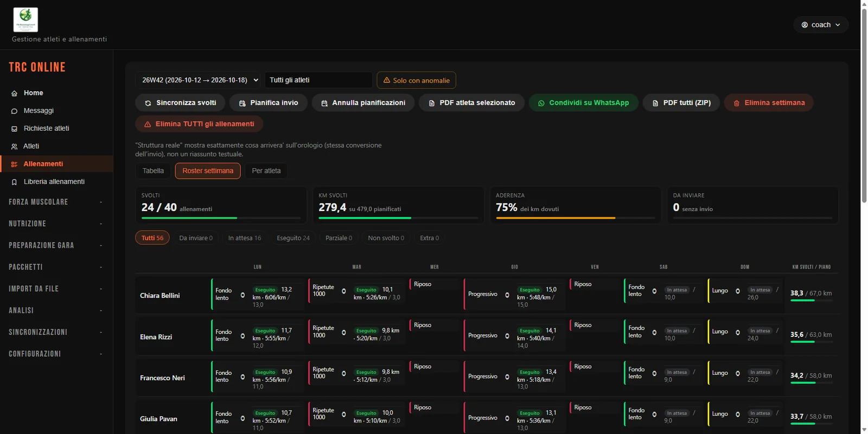Image resolution: width=868 pixels, height=434 pixels.
Task: Click watch icon on Elena Rizzi's Progressivo
Action: pyautogui.click(x=507, y=336)
